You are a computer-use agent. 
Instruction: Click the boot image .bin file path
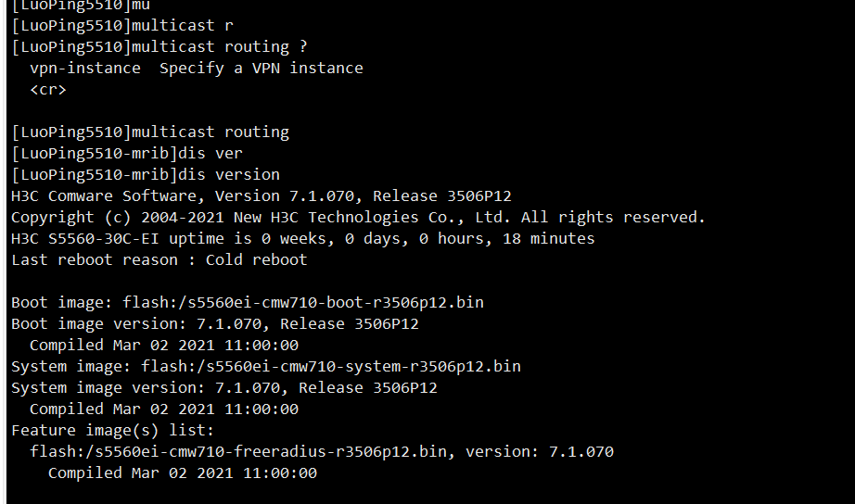coord(312,302)
